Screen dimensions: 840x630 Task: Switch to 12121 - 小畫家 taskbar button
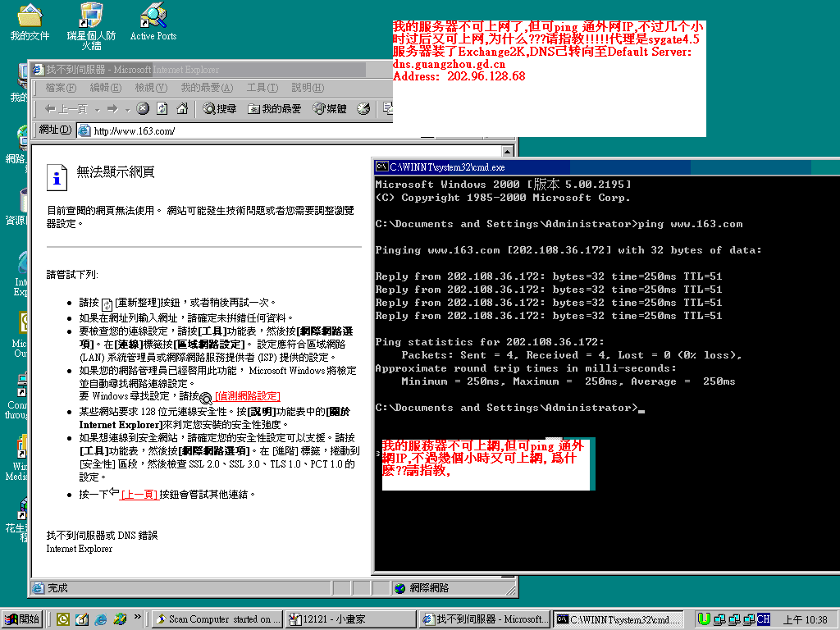[x=351, y=619]
